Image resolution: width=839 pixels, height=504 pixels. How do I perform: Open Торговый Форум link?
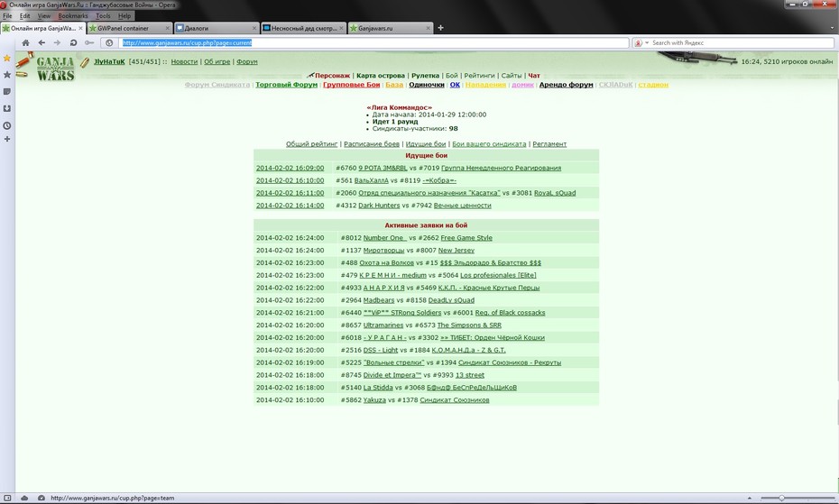[286, 85]
